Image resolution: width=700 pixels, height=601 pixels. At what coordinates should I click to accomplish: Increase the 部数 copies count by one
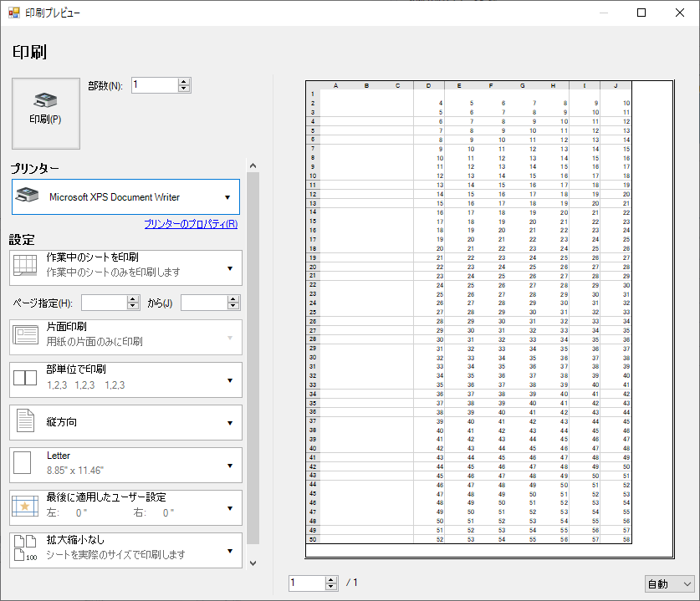(x=185, y=81)
